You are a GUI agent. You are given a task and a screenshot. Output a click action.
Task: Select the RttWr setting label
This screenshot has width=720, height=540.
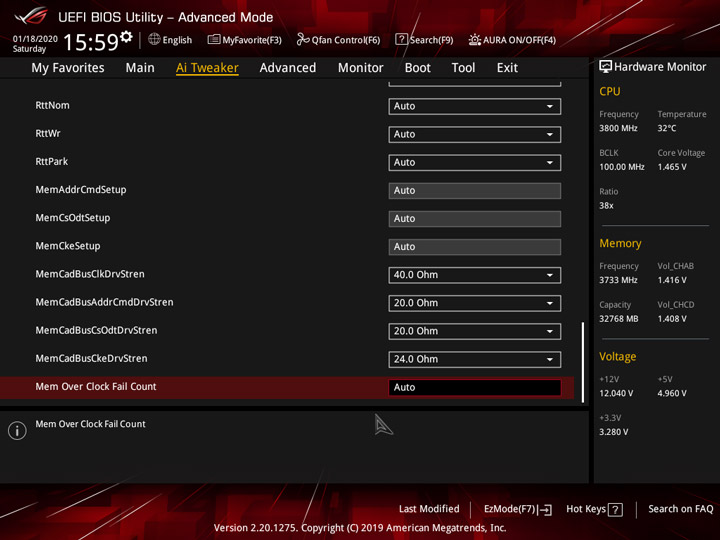tap(48, 133)
